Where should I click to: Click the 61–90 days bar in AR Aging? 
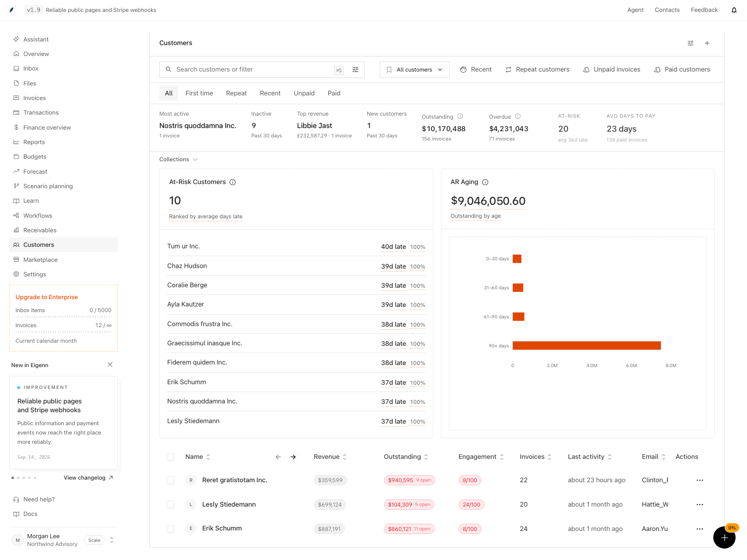click(518, 316)
